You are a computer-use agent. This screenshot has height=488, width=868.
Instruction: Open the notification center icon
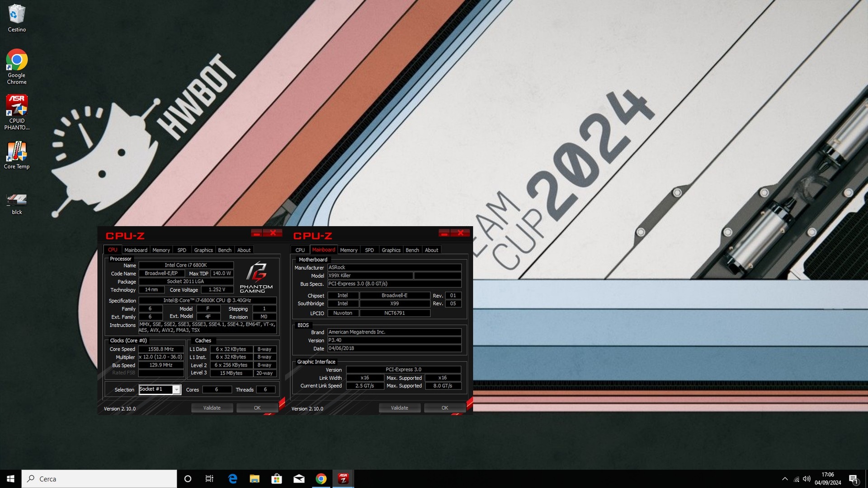[854, 479]
